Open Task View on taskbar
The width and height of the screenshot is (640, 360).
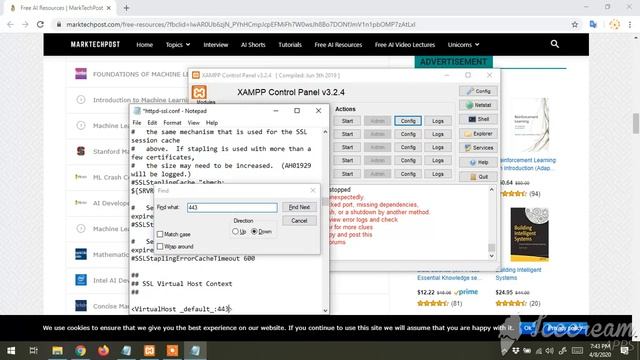(x=34, y=351)
